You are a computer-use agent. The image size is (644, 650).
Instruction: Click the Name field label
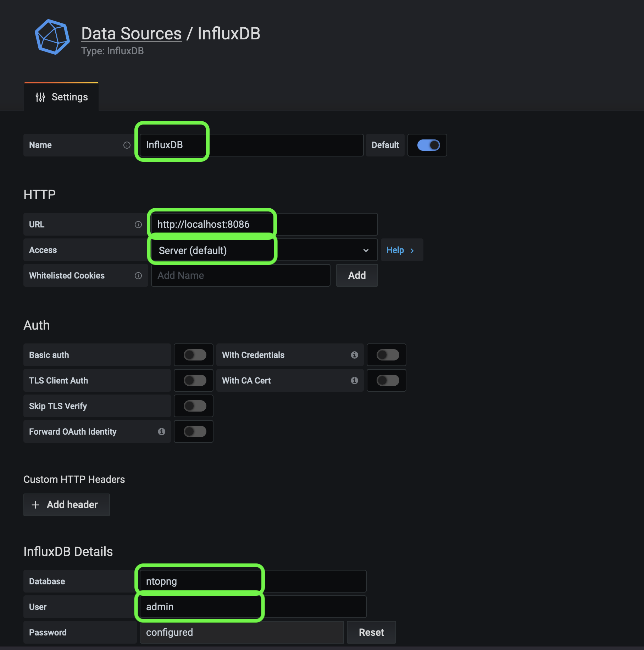coord(40,145)
